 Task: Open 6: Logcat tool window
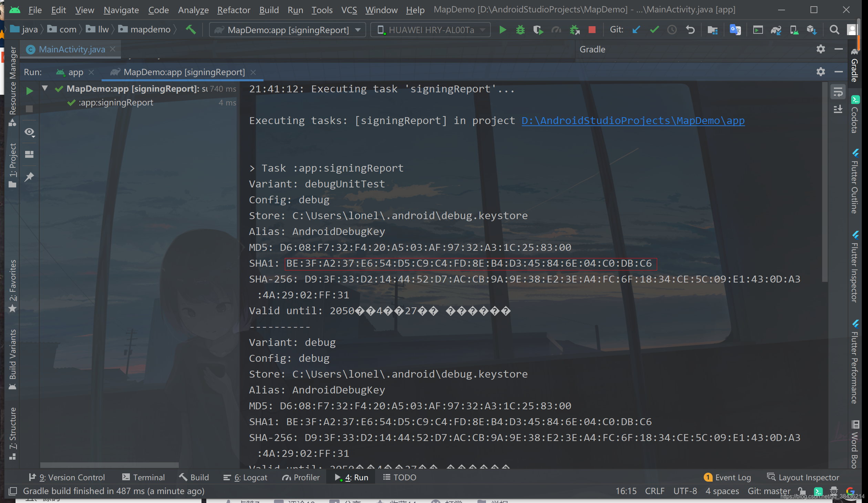tap(245, 477)
